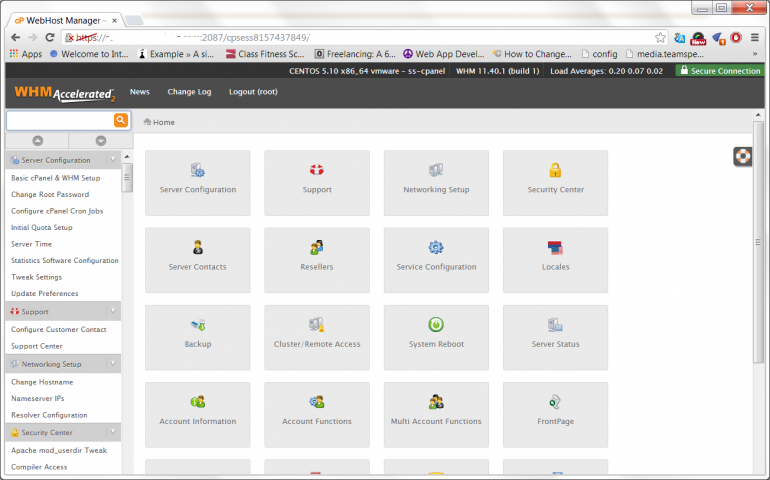Viewport: 770px width, 480px height.
Task: Click the browser reload button
Action: [50, 37]
